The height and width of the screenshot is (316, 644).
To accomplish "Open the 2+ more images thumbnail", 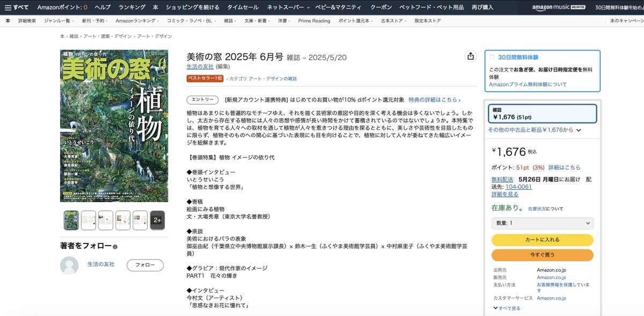I will tap(157, 220).
